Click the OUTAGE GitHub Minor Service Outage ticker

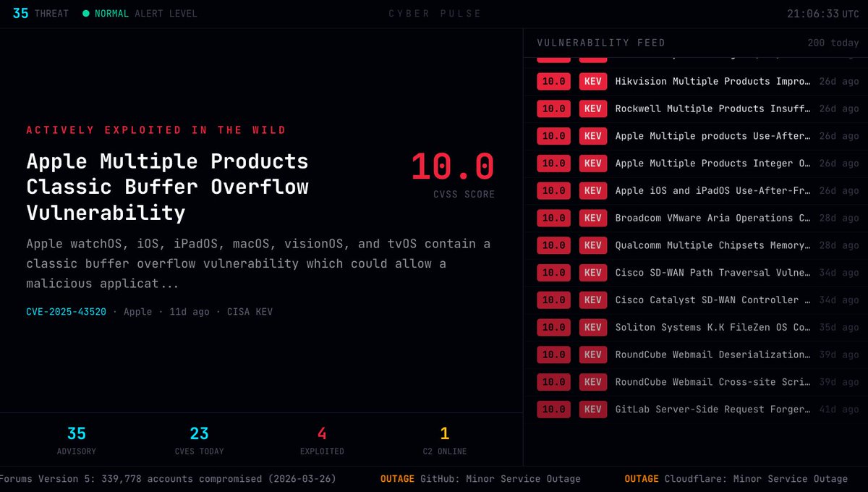(x=480, y=479)
